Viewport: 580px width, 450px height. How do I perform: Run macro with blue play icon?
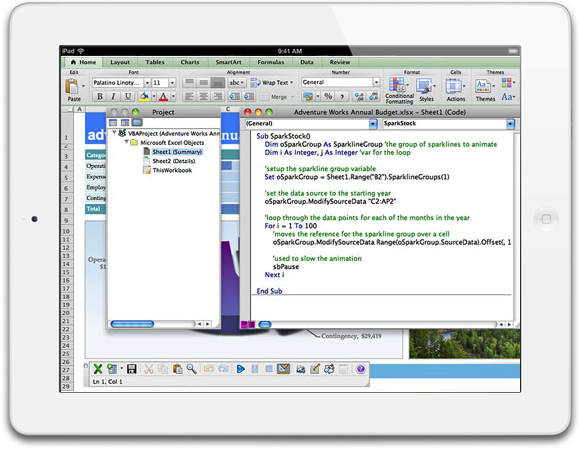pos(240,369)
